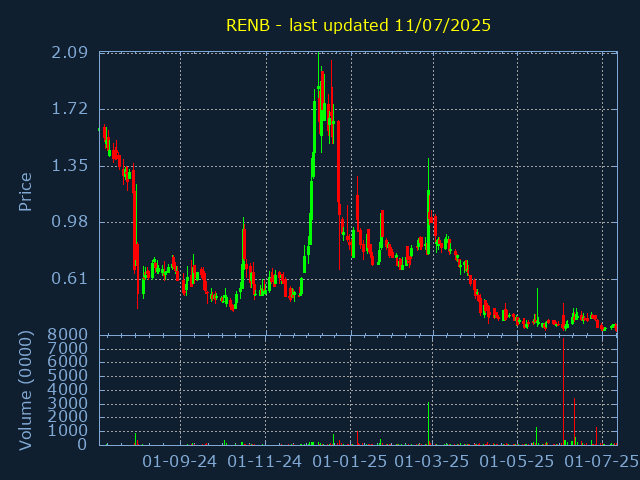Click the price label 0.98

coord(69,222)
